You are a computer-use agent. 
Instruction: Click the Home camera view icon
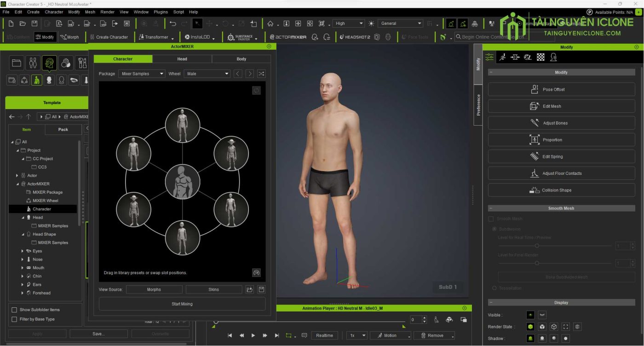270,23
